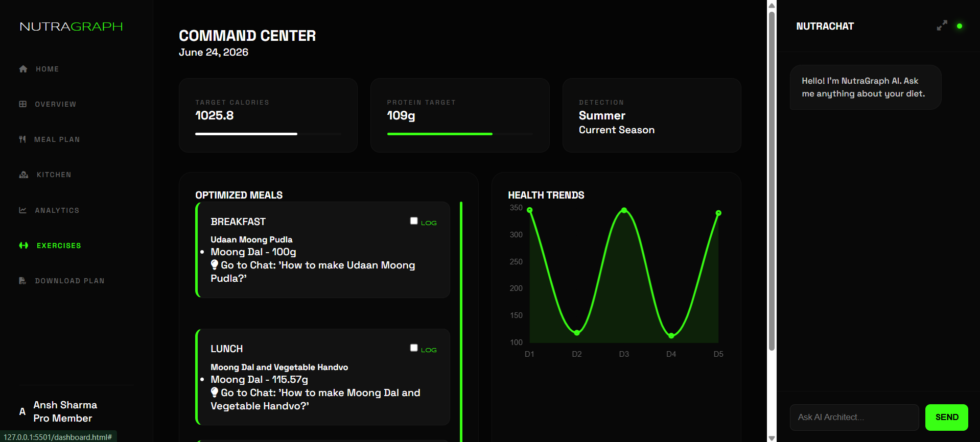Click the scrollbar down arrow

point(772,438)
